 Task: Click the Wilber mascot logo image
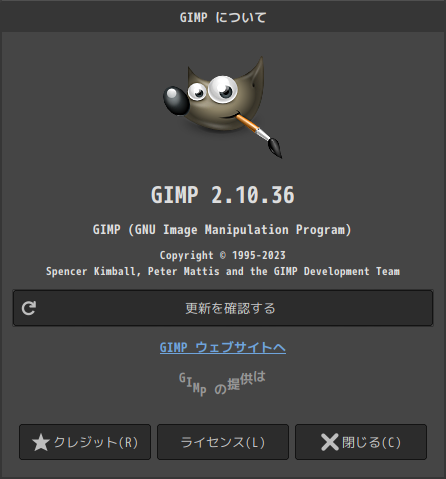(x=223, y=107)
